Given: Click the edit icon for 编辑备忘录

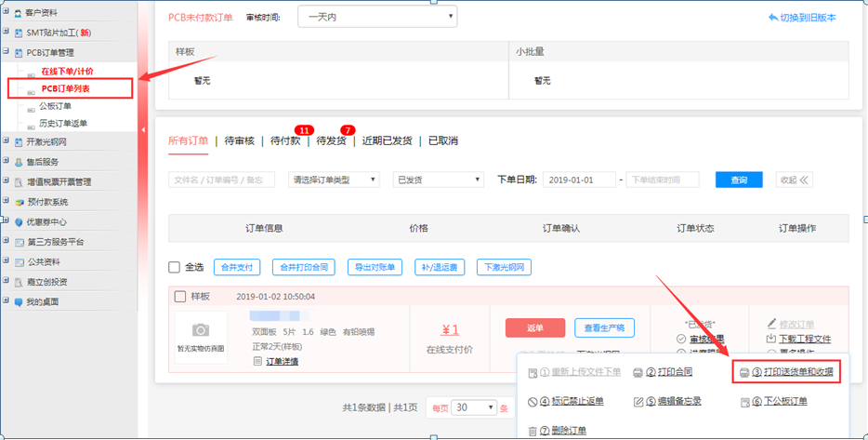Looking at the screenshot, I should coord(638,402).
